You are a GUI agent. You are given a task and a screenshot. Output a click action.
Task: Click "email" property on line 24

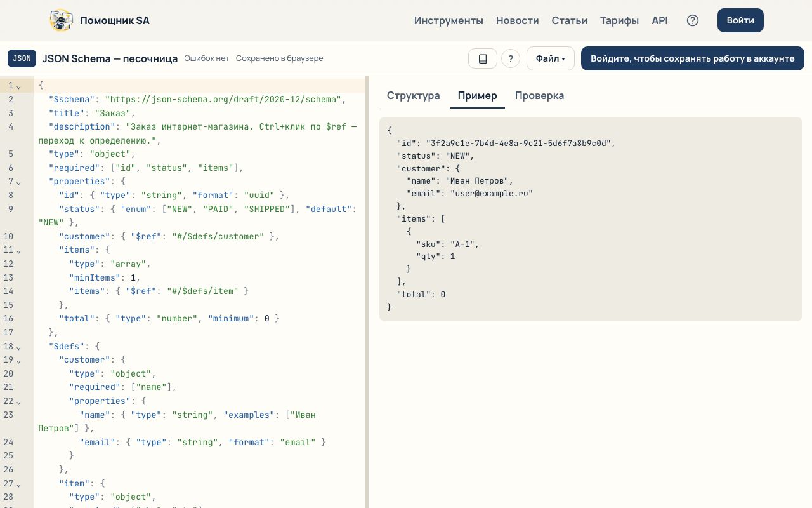[98, 442]
